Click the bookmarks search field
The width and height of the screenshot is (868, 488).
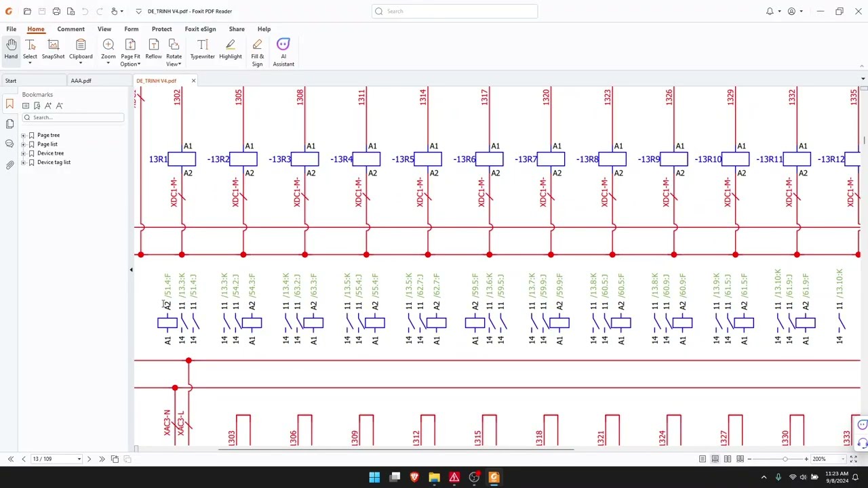click(73, 118)
